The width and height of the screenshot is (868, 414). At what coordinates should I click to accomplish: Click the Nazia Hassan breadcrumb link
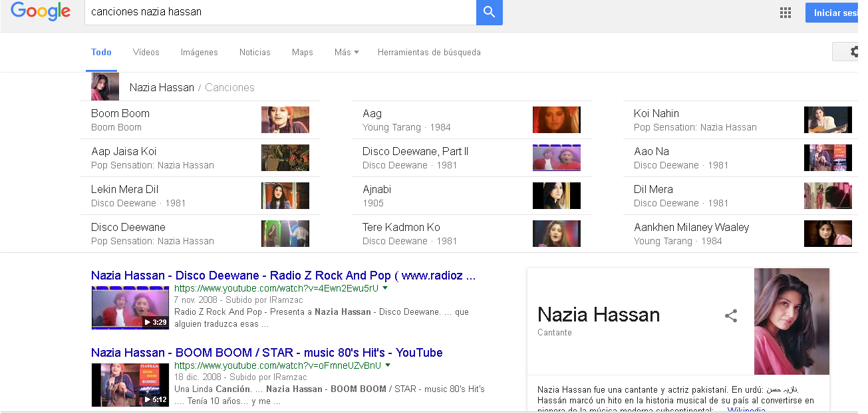(x=162, y=87)
